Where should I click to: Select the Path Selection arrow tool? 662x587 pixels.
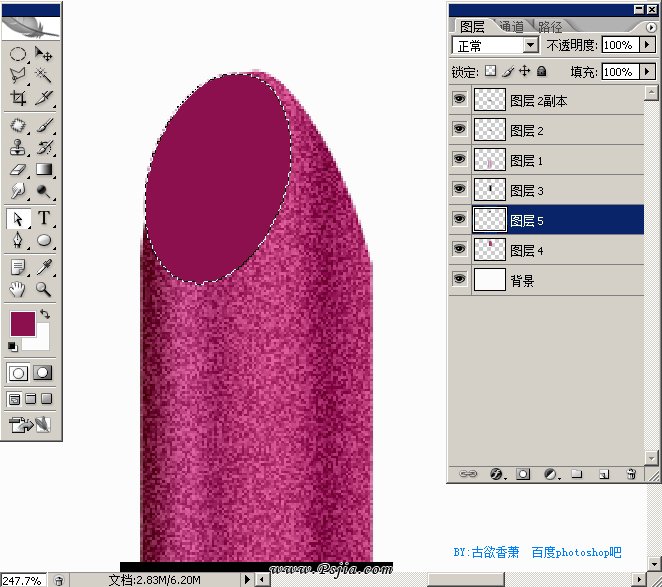coord(18,218)
